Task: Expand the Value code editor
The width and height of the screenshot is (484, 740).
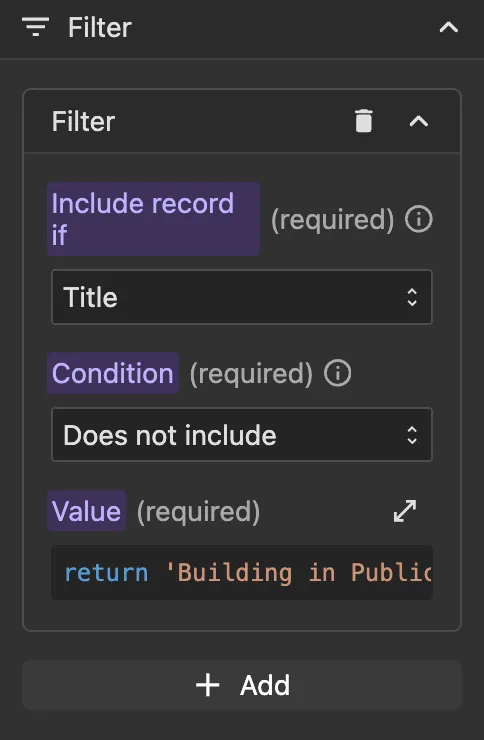Action: click(x=405, y=511)
